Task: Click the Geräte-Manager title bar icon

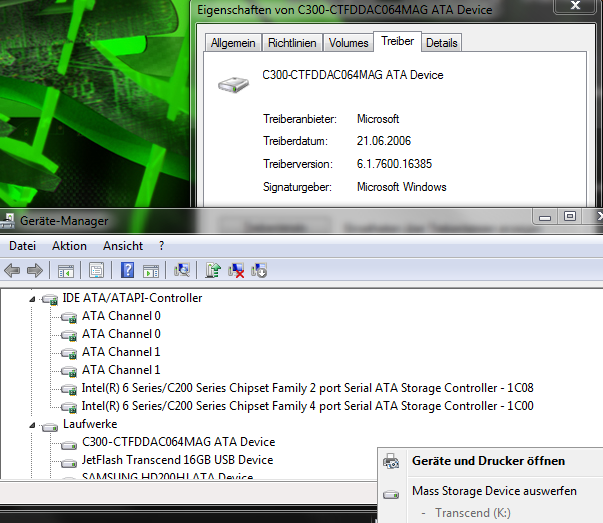Action: tap(8, 221)
